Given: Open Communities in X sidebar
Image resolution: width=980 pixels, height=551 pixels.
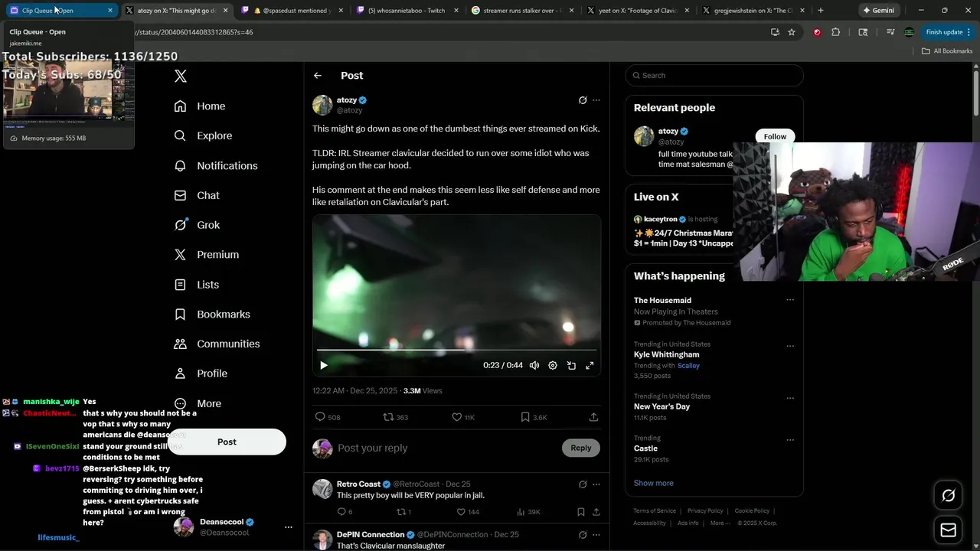Looking at the screenshot, I should click(217, 344).
